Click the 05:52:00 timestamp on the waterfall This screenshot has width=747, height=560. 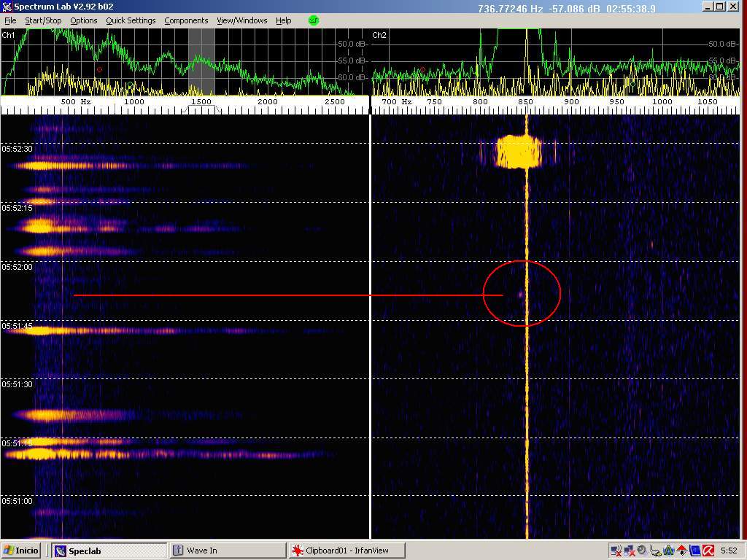coord(17,267)
